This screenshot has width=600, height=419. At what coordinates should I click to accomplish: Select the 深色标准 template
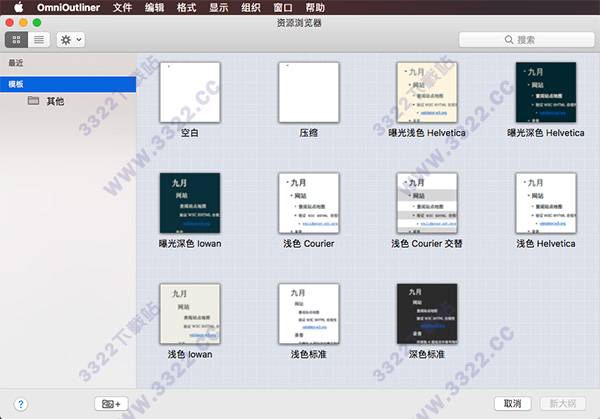427,313
